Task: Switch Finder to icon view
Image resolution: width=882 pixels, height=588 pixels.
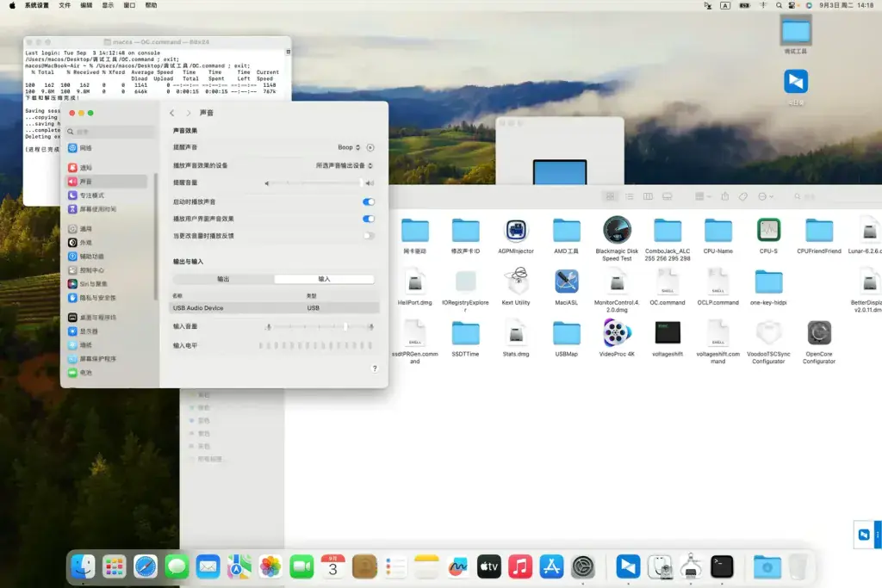Action: [611, 196]
